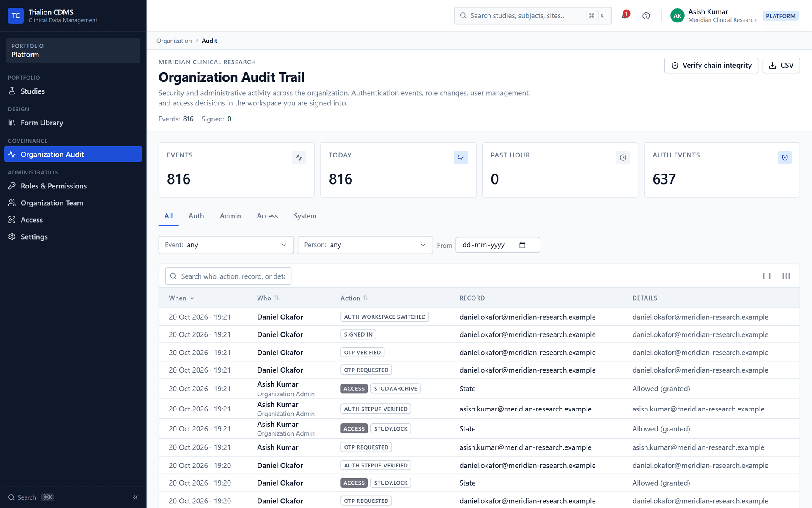812x508 pixels.
Task: Open sidebar Search at bottom
Action: pyautogui.click(x=31, y=497)
